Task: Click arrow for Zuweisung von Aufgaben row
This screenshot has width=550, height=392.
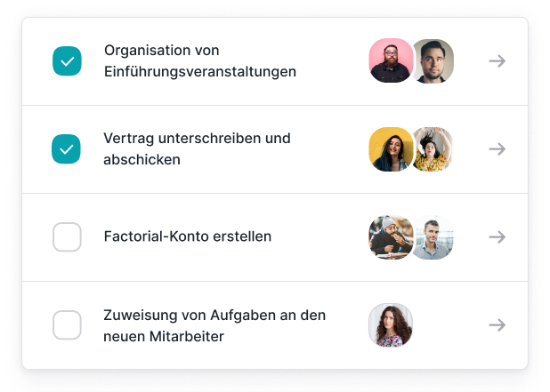Action: 497,324
